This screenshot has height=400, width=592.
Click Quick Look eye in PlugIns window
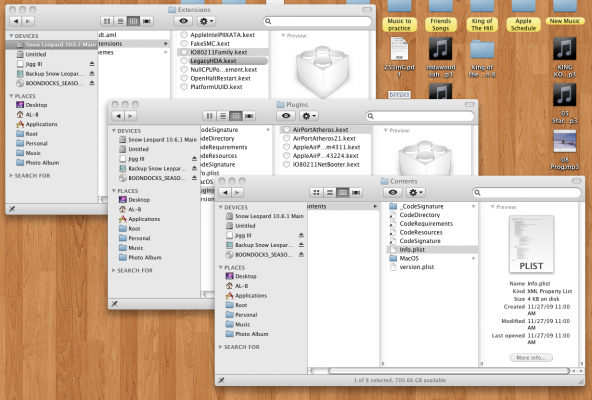pos(286,116)
